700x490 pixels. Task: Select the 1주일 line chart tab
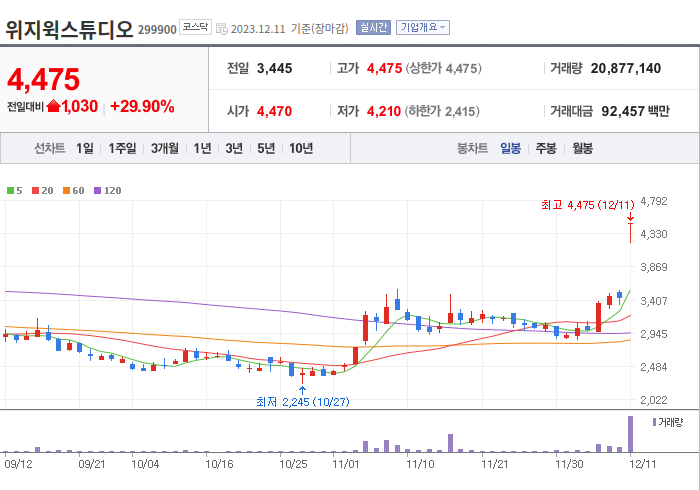pos(122,148)
